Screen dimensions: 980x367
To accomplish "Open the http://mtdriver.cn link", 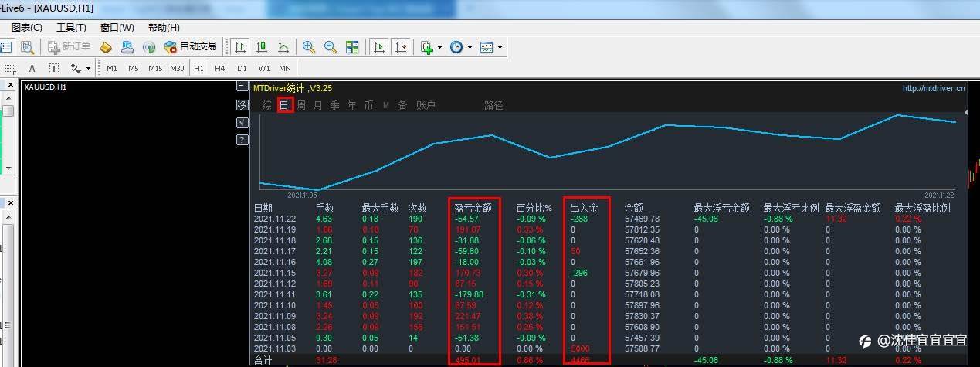I will click(x=934, y=88).
